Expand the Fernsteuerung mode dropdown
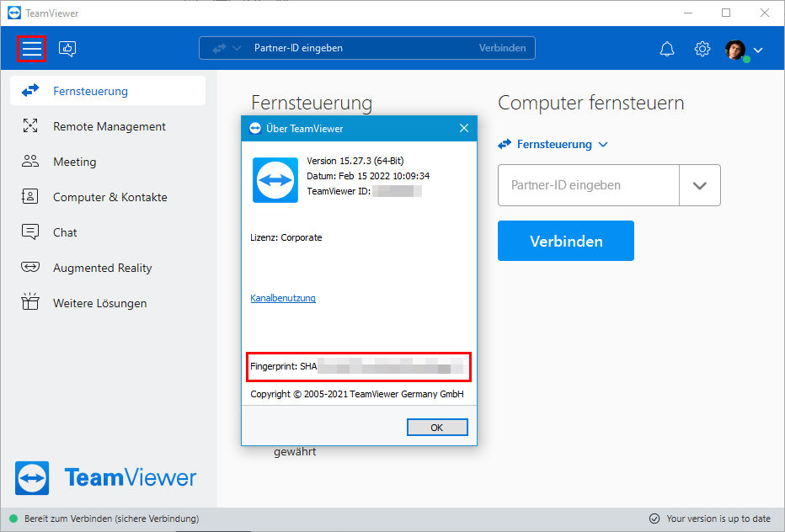 (x=553, y=144)
